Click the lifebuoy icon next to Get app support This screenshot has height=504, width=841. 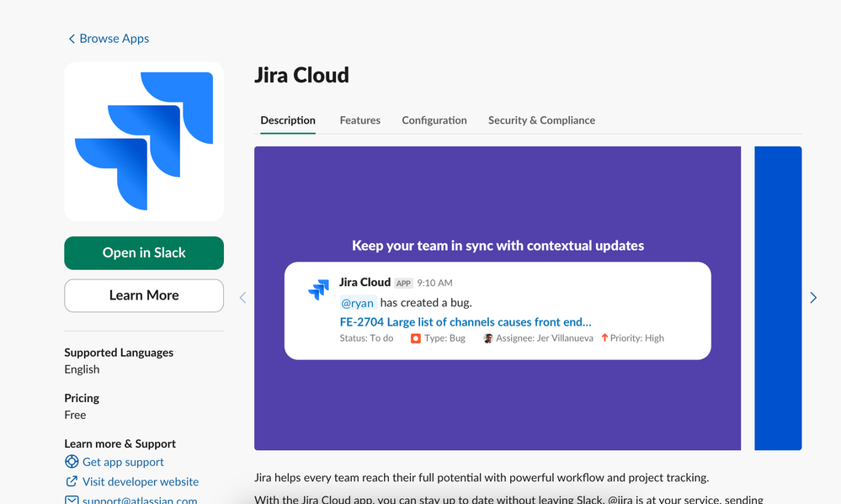[x=72, y=462]
